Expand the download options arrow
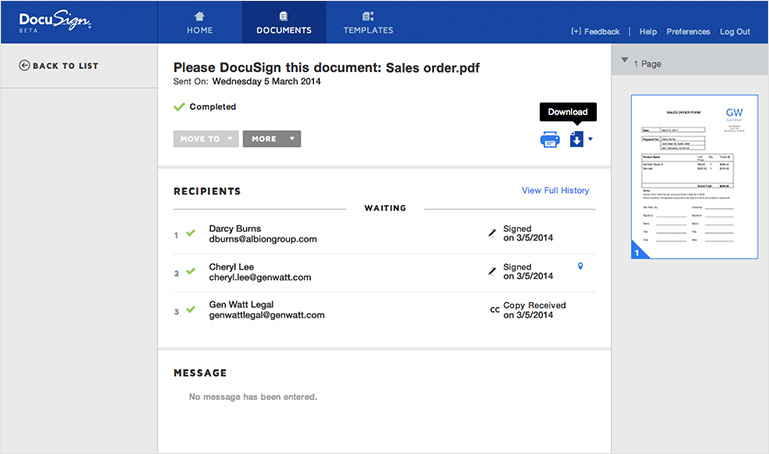The height and width of the screenshot is (454, 769). (590, 139)
